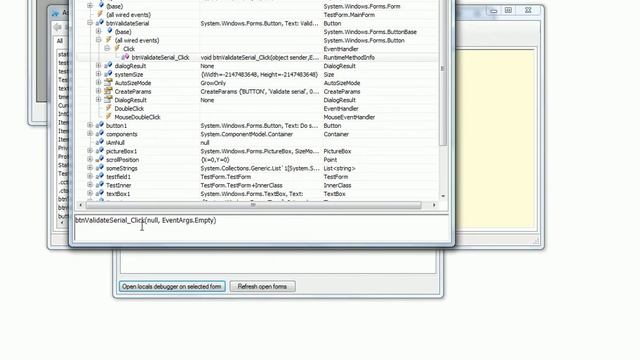Expand the testfield1 node

tap(90, 177)
